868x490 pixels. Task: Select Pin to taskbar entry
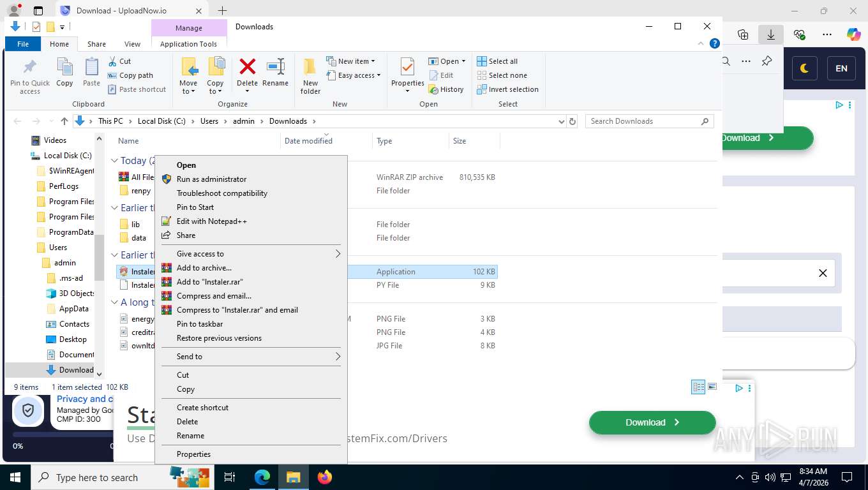point(251,324)
